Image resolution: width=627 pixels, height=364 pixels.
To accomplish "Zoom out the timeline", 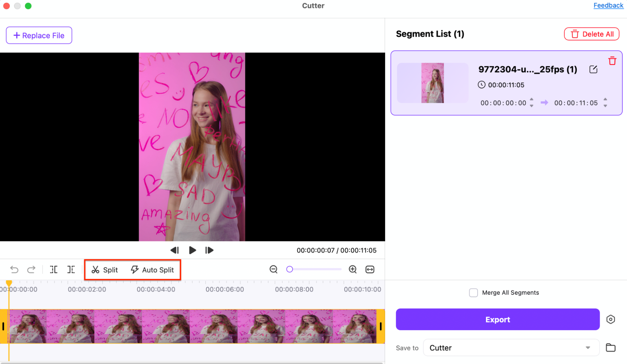I will coord(274,269).
